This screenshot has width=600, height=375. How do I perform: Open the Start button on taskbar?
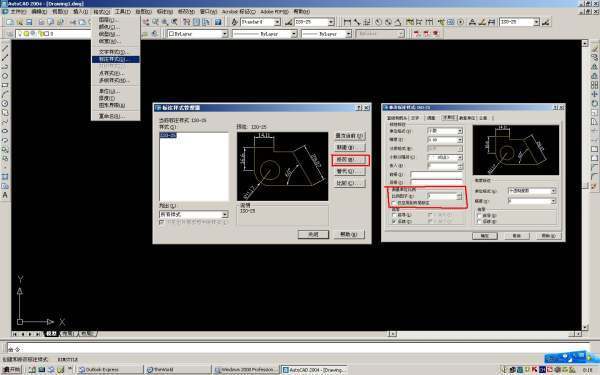(x=12, y=370)
